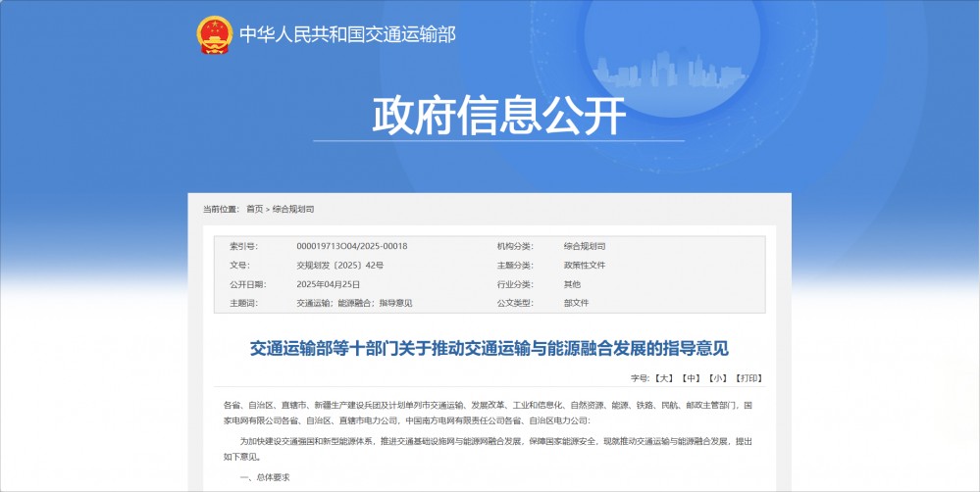Click the 其他 industry category value
Screen dimensions: 980x492
tap(572, 284)
